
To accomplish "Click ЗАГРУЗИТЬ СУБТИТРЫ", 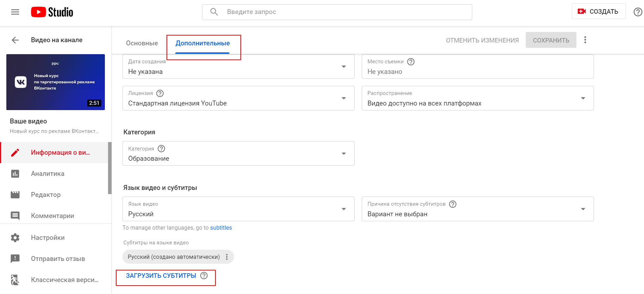I will [161, 276].
